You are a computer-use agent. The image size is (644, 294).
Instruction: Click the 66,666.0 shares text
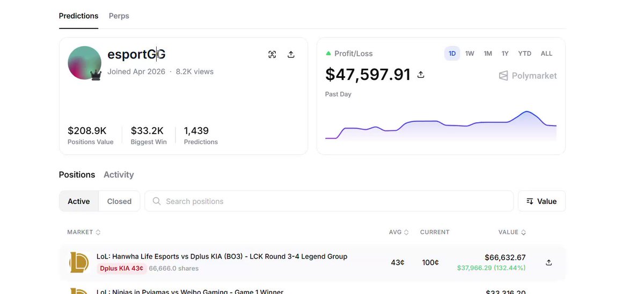tap(174, 268)
